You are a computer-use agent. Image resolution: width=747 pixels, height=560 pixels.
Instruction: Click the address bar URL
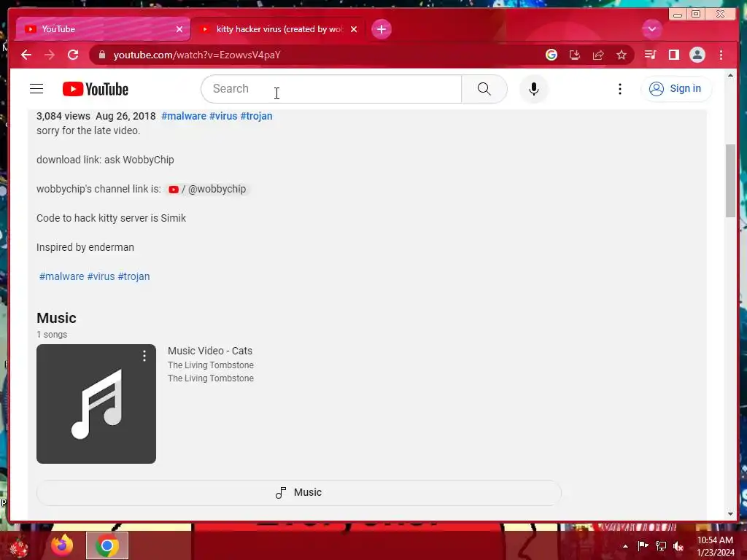tap(197, 55)
